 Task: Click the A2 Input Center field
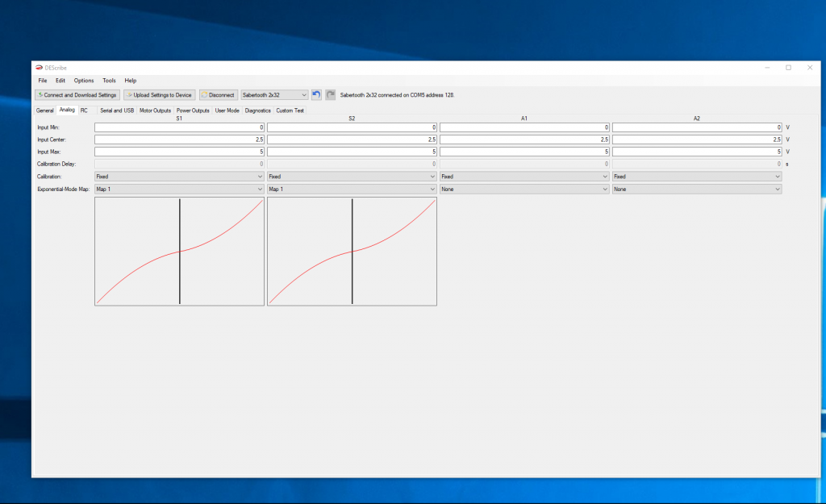pos(697,140)
